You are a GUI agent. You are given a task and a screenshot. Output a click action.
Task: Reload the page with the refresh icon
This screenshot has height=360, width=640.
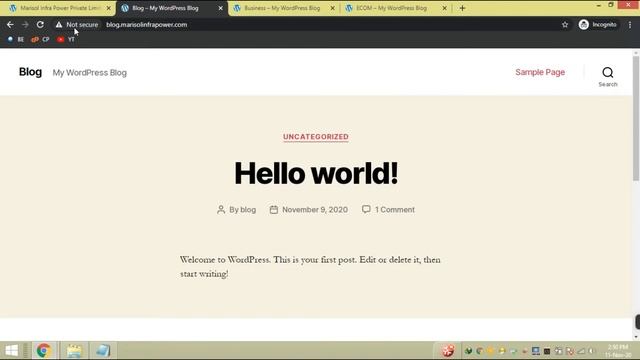(x=40, y=25)
